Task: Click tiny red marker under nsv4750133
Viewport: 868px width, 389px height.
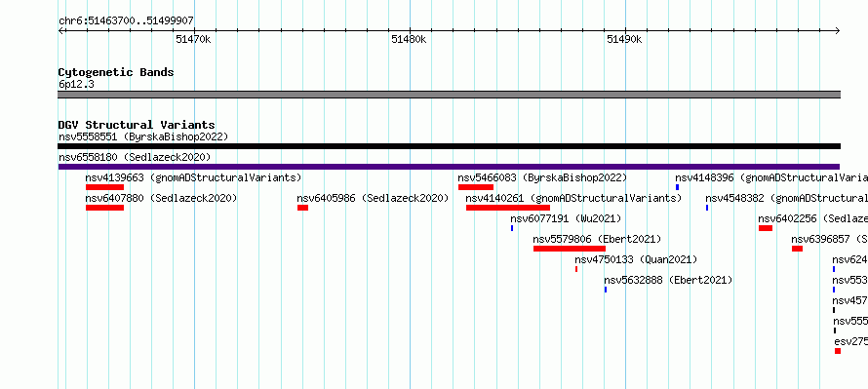Action: point(576,269)
